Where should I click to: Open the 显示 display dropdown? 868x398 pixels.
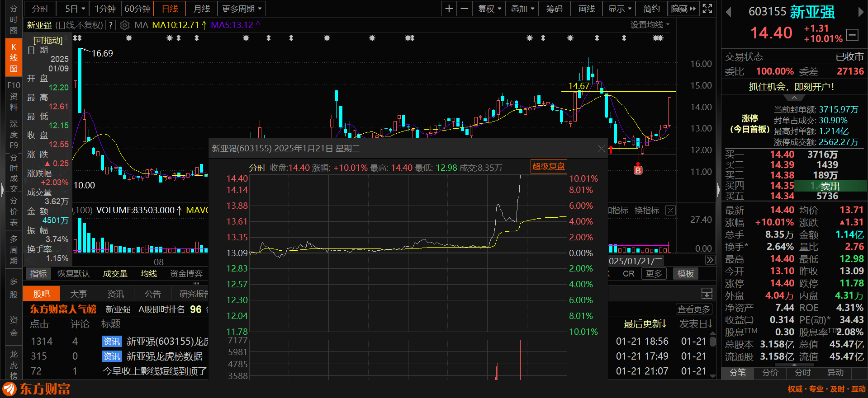619,9
